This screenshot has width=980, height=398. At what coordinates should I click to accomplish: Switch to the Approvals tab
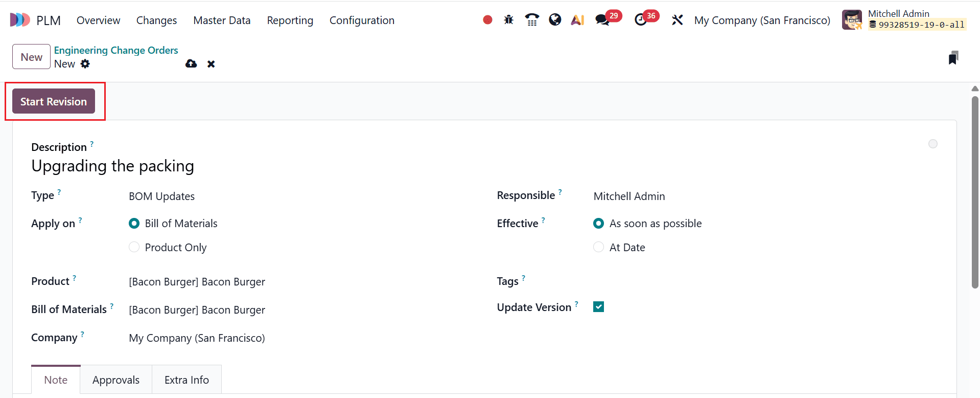point(116,380)
